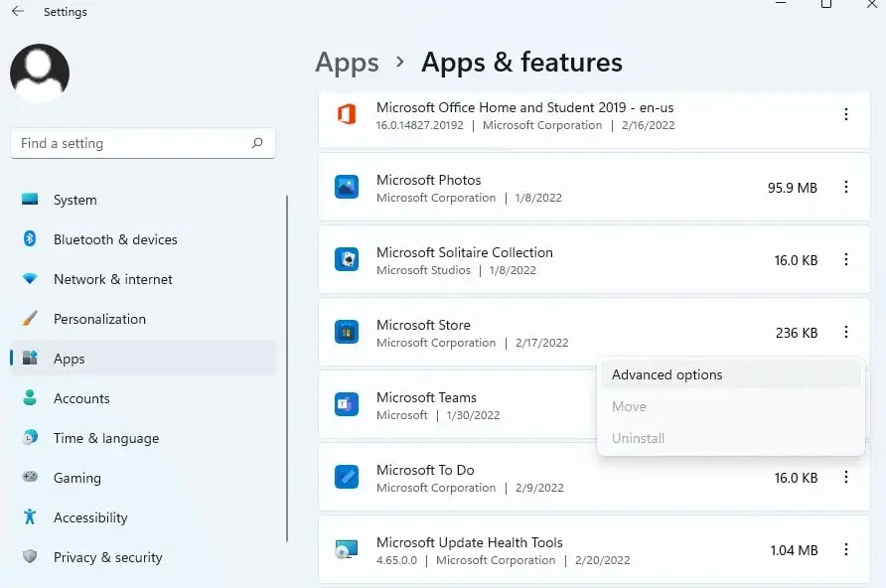Image resolution: width=886 pixels, height=588 pixels.
Task: Click the Microsoft Store title text
Action: (x=423, y=325)
